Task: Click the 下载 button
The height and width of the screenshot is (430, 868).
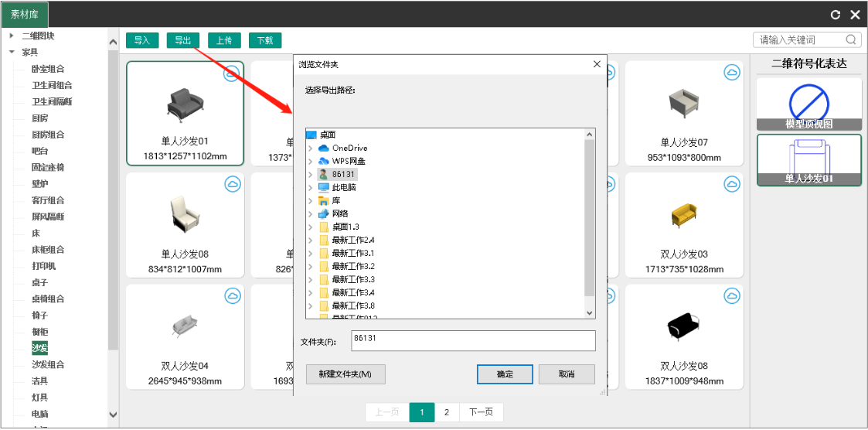Action: (265, 40)
